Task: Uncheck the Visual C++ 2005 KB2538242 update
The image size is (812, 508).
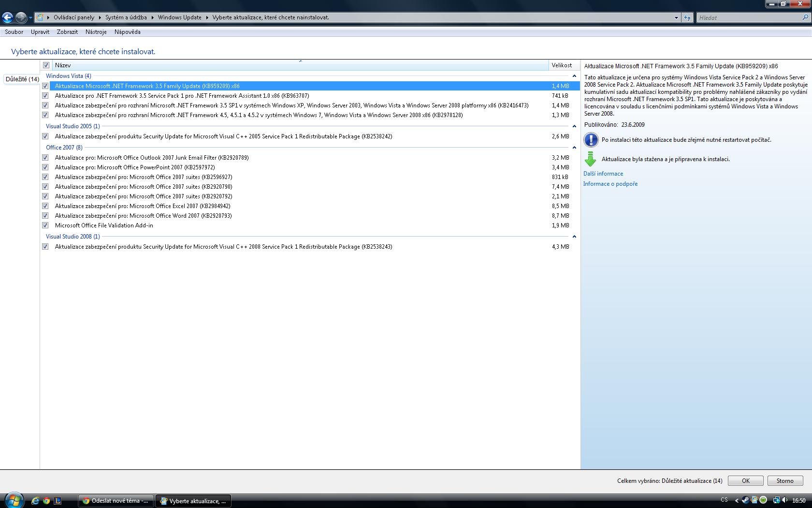Action: click(45, 136)
